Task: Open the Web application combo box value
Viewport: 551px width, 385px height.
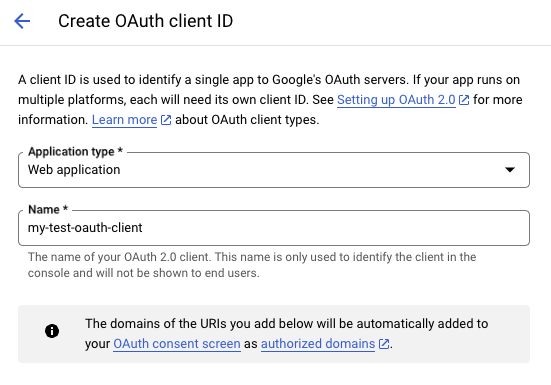Action: 274,170
